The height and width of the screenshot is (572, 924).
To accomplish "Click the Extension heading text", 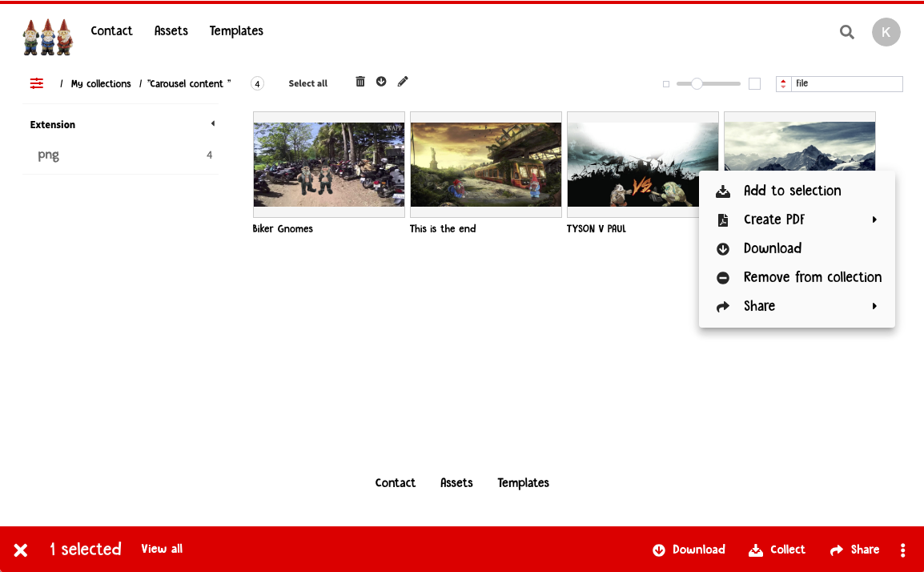I will pos(53,124).
